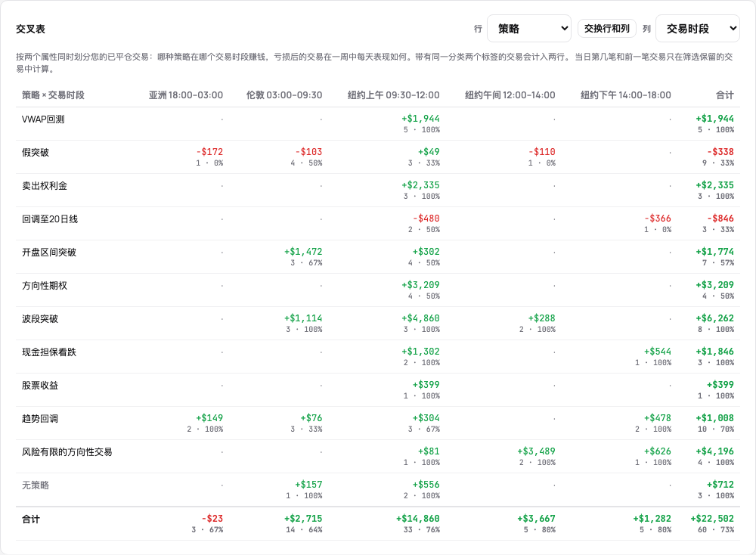Click the +$1,302 cell in 现金担保看跌 row

(420, 352)
